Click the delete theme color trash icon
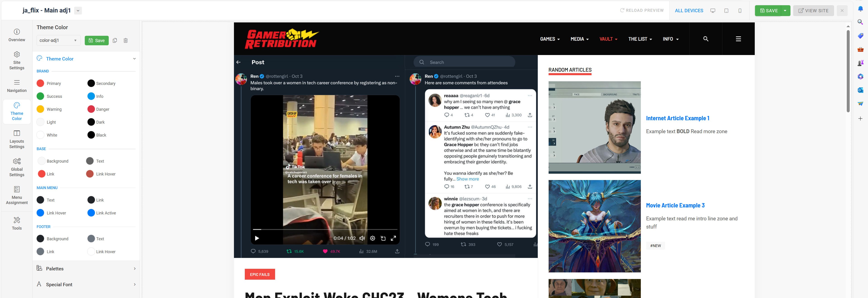 point(126,41)
